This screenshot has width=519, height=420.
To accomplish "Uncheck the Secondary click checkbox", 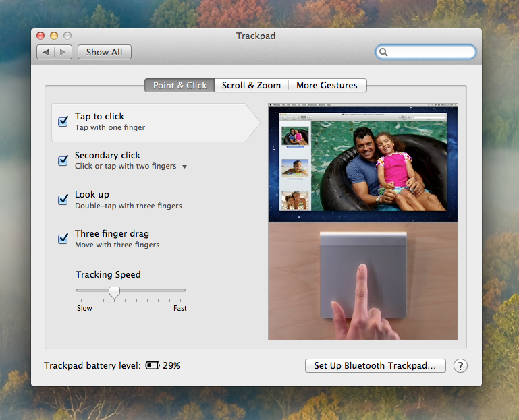I will [63, 161].
